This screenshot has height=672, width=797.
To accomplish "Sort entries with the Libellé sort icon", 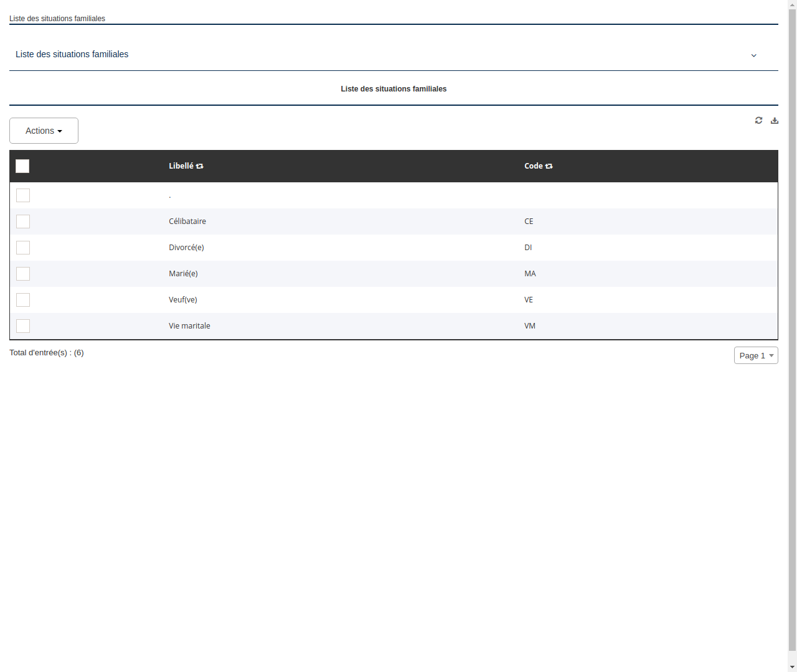I will pos(199,166).
